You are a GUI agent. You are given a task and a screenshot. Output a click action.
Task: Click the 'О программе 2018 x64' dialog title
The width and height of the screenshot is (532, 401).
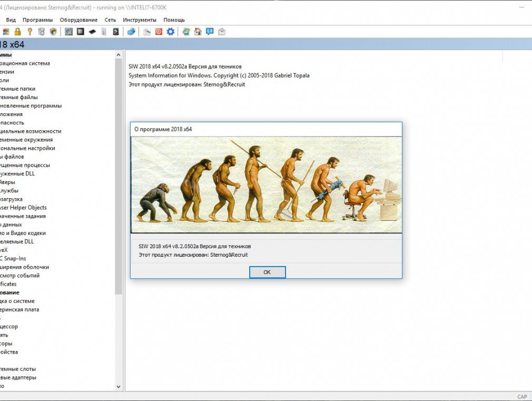pos(163,129)
